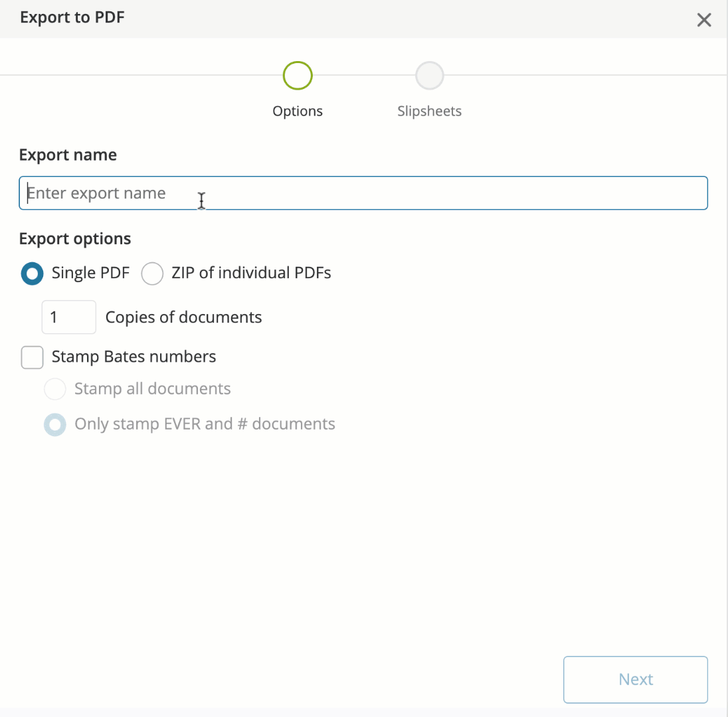Click the Export options heading
Screen dimensions: 728x717
click(x=75, y=238)
